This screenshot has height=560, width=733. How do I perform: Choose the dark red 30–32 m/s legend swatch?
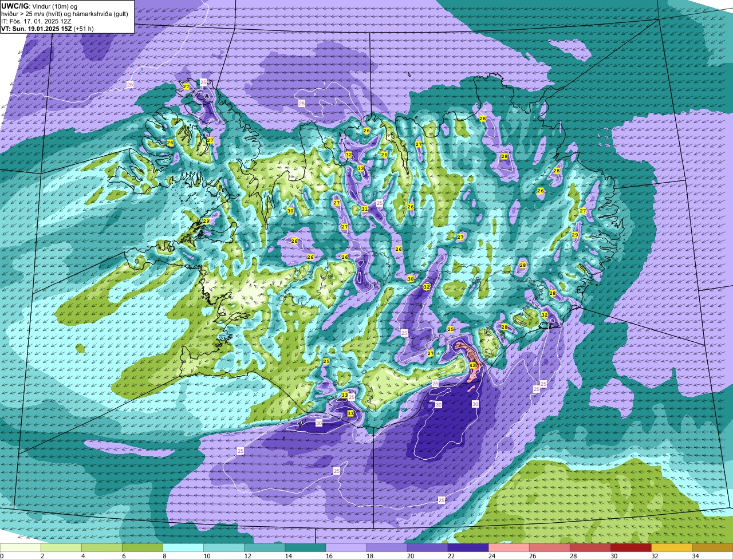coord(630,547)
